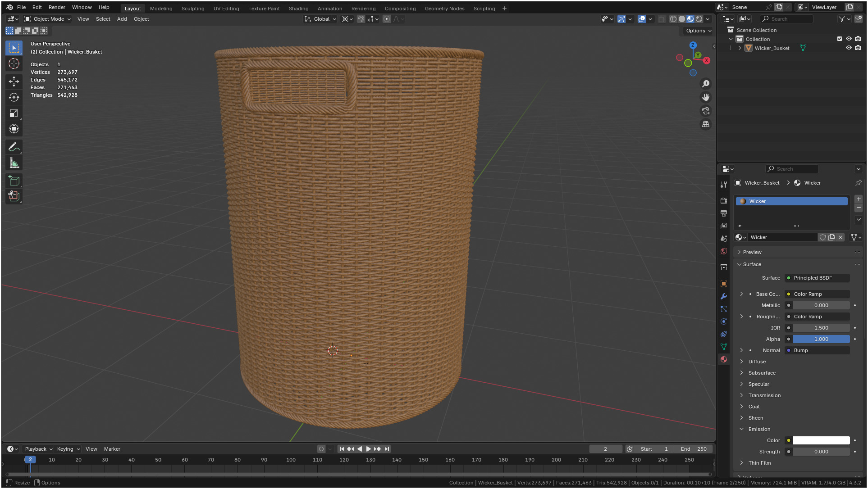Select the Measure tool
The width and height of the screenshot is (868, 489).
(x=14, y=163)
